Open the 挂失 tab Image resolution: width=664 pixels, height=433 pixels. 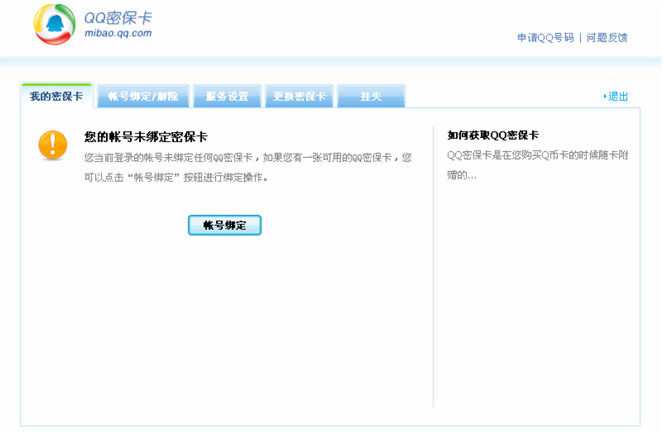[371, 96]
